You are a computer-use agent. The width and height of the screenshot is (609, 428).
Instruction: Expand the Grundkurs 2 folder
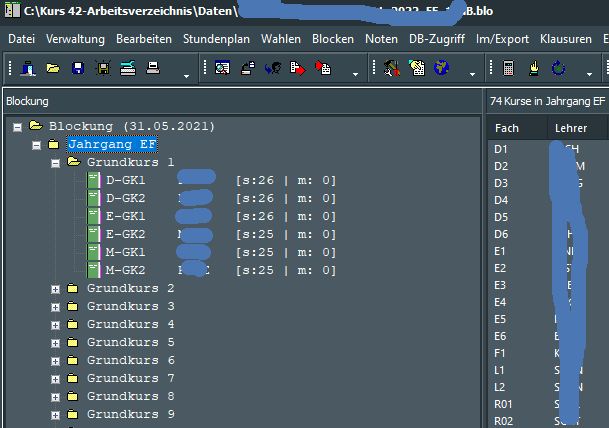(56, 289)
